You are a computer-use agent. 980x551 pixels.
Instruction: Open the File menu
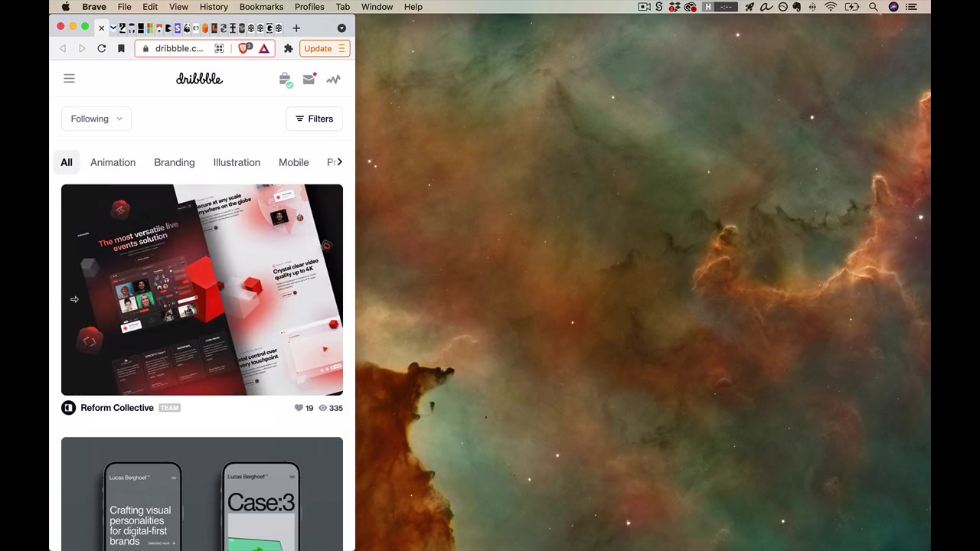pyautogui.click(x=124, y=7)
